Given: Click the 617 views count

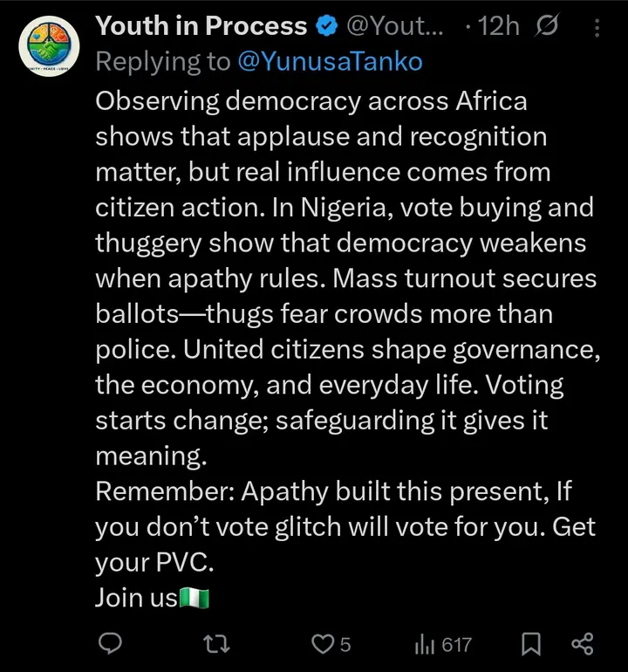Looking at the screenshot, I should [x=456, y=645].
